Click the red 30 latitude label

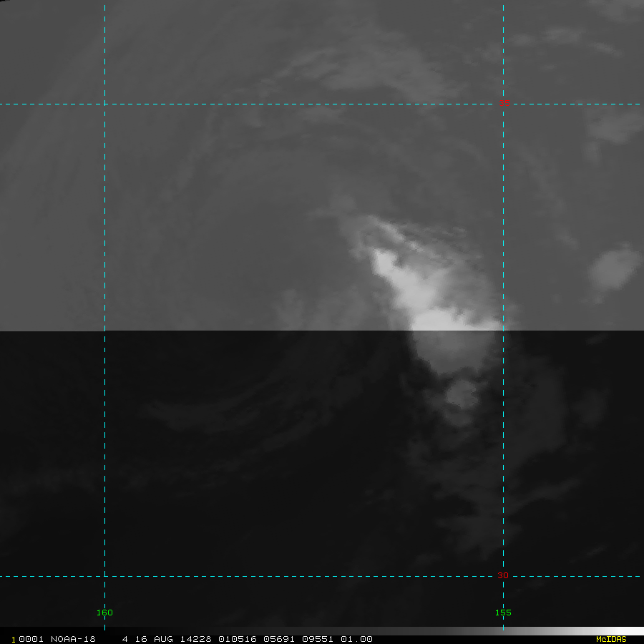click(x=503, y=575)
